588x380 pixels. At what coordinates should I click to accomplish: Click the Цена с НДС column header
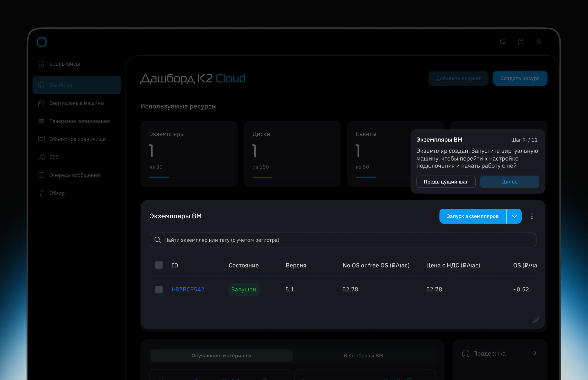pyautogui.click(x=453, y=265)
